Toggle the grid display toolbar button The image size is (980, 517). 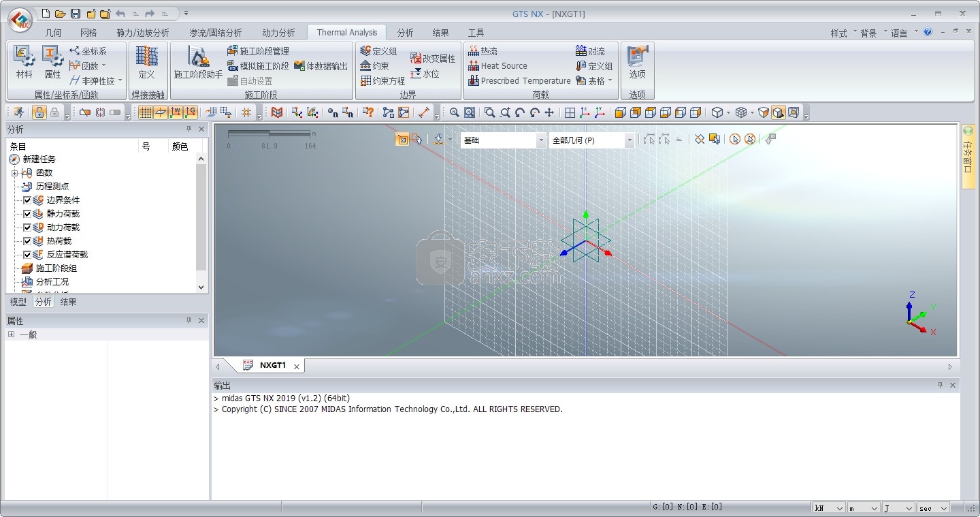pos(146,112)
